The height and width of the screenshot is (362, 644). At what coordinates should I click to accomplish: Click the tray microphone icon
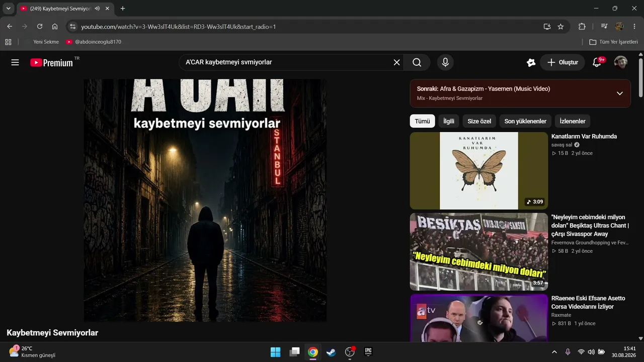(x=568, y=352)
